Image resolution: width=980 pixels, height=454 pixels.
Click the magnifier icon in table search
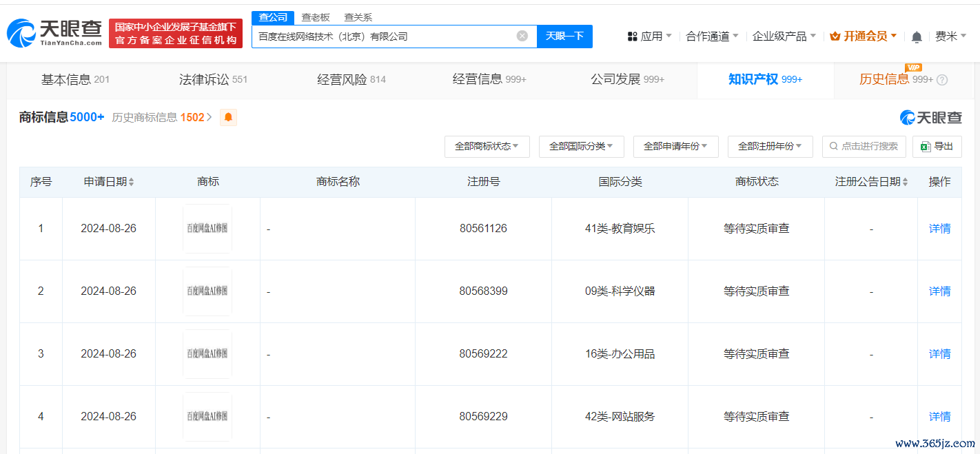(x=834, y=146)
